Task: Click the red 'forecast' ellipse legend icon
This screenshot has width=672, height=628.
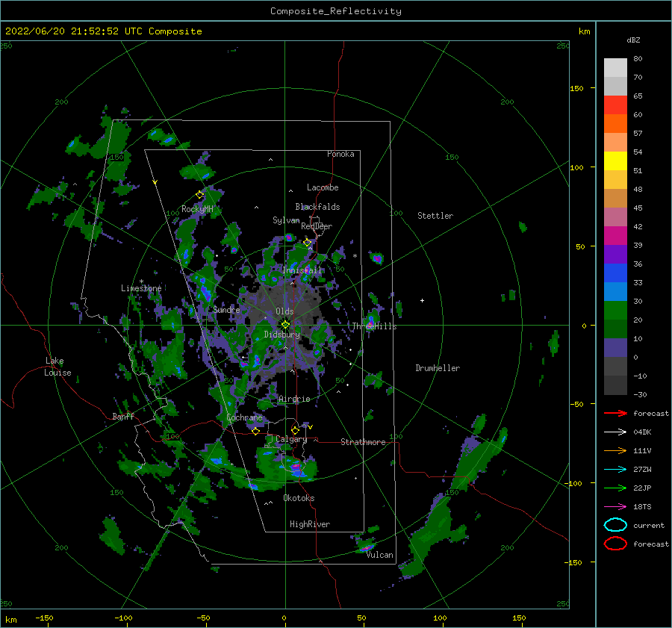Action: pyautogui.click(x=615, y=544)
